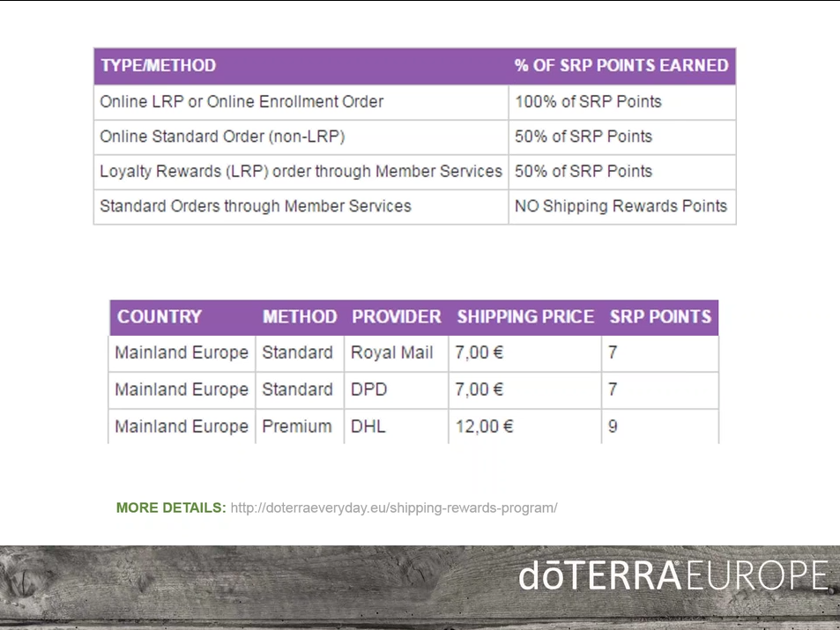This screenshot has width=840, height=630.
Task: Select the PROVIDER column header
Action: click(397, 316)
